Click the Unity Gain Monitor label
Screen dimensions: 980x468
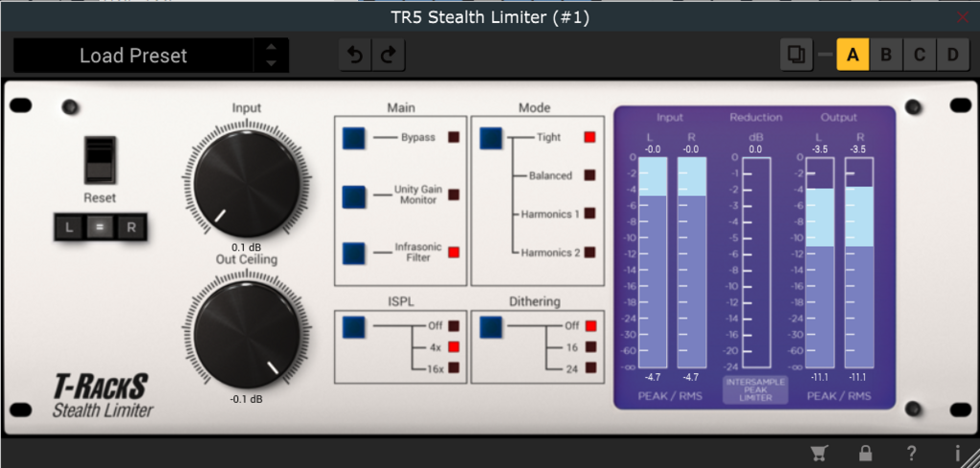coord(418,194)
